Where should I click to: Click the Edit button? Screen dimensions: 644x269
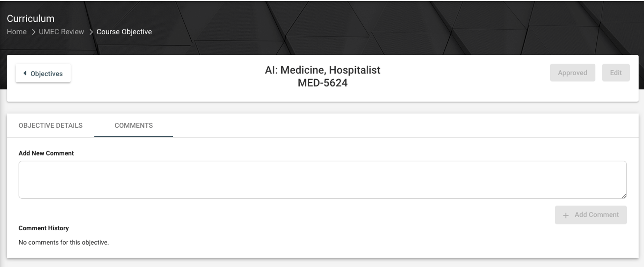[x=616, y=73]
